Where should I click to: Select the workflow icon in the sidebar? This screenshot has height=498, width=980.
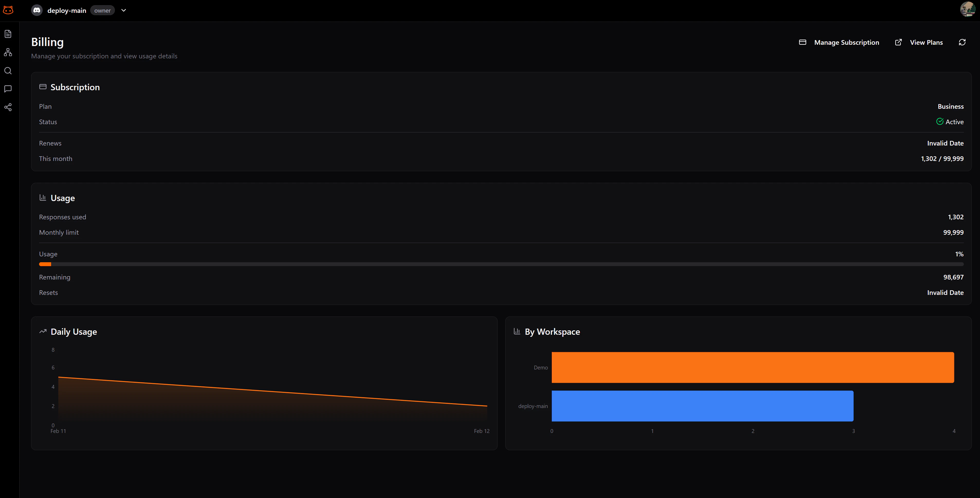8,52
